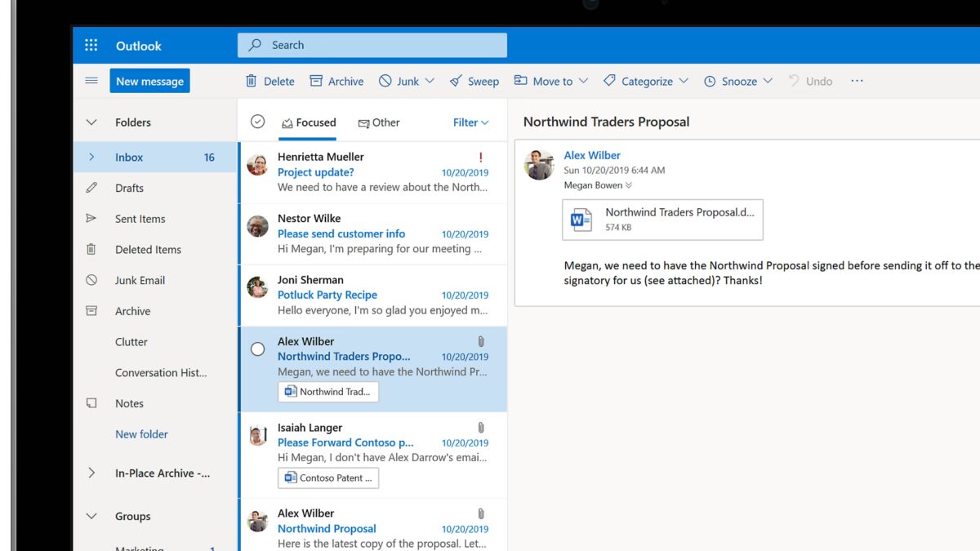Open Northwind Trad... attachment chip in message list
The image size is (980, 551).
(x=328, y=392)
